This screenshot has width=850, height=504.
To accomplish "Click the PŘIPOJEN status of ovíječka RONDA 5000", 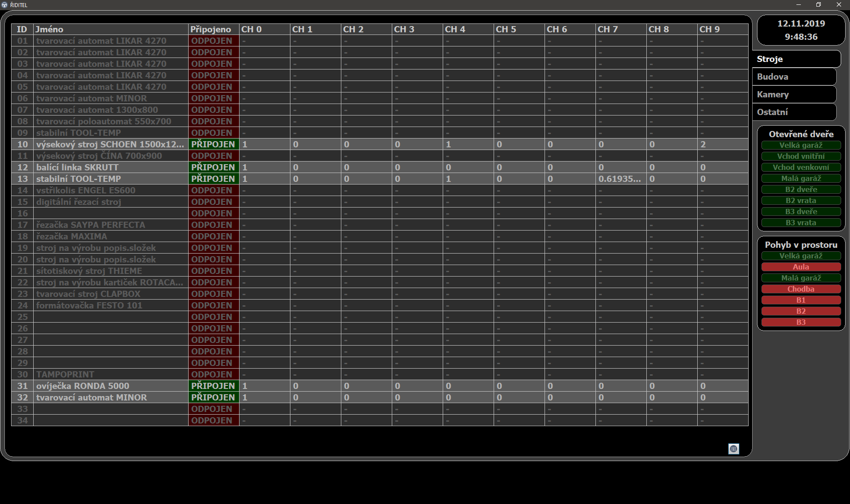I will [213, 386].
